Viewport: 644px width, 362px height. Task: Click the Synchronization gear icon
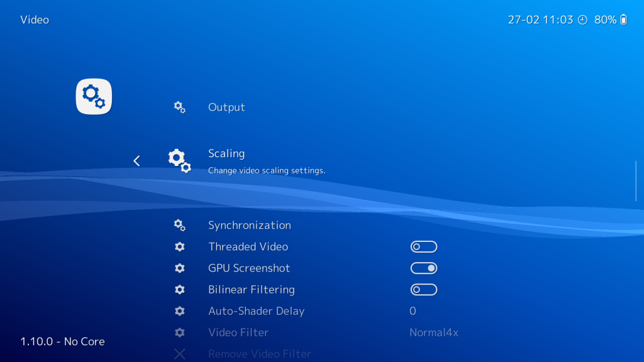pos(180,224)
